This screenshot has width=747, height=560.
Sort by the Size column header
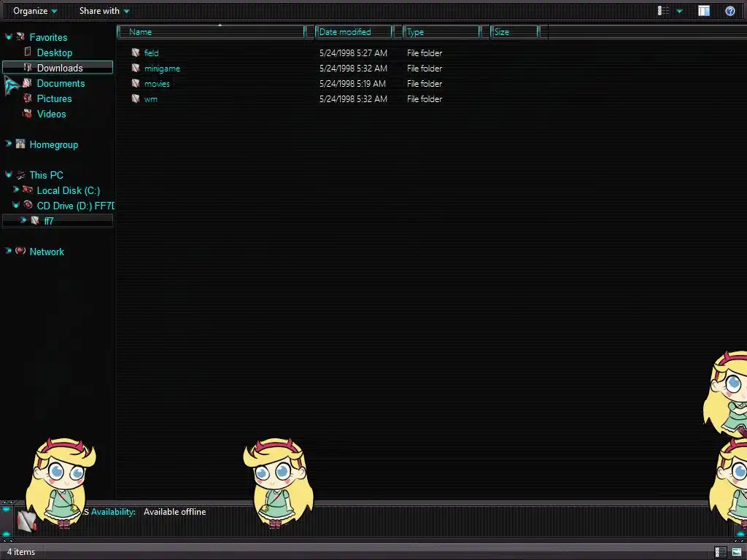(x=514, y=32)
